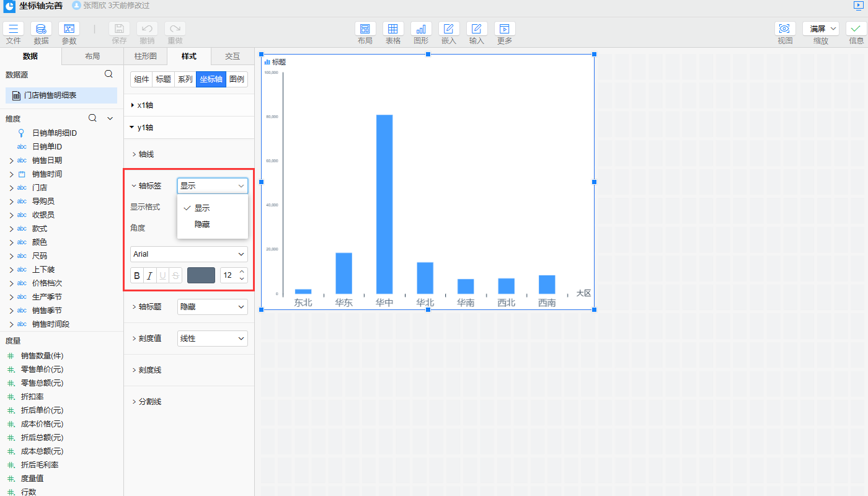Select 隐藏 option in the dropdown
This screenshot has height=496, width=868.
[x=202, y=224]
